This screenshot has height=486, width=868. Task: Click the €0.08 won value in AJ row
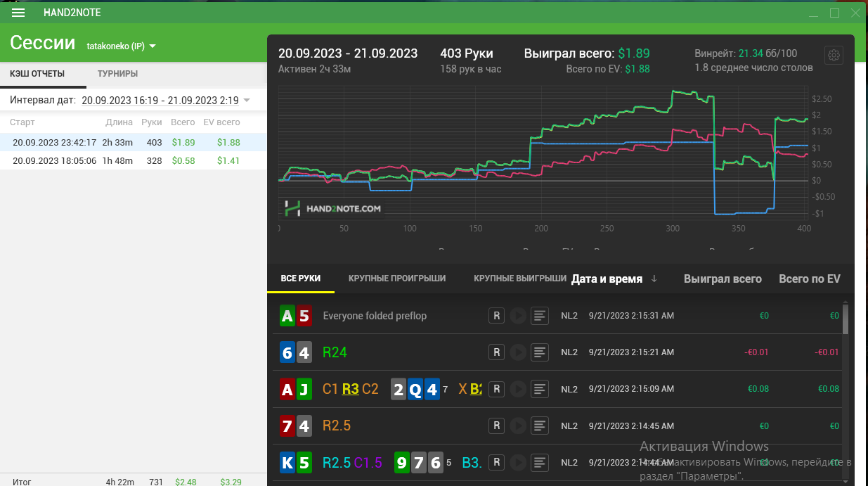[758, 389]
